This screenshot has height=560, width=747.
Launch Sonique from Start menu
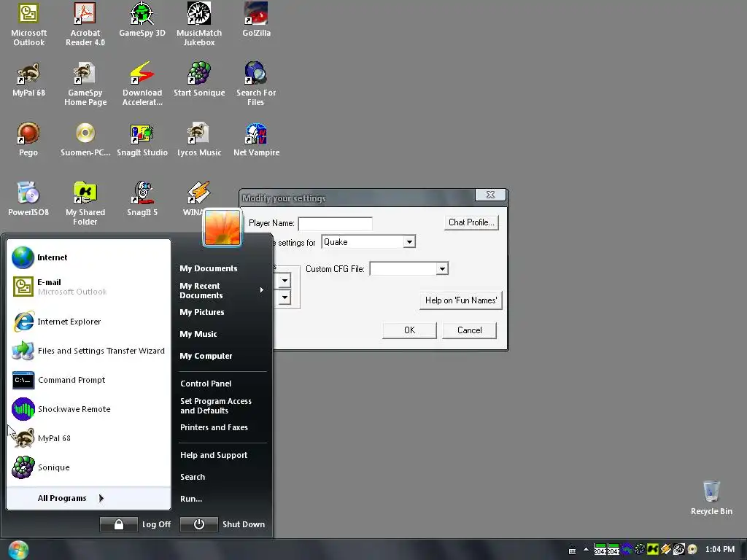click(88, 467)
